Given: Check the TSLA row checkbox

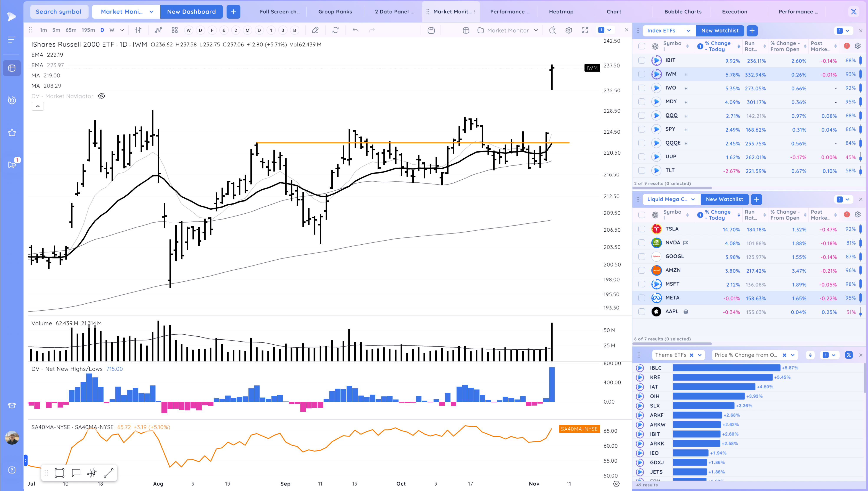Looking at the screenshot, I should [642, 229].
